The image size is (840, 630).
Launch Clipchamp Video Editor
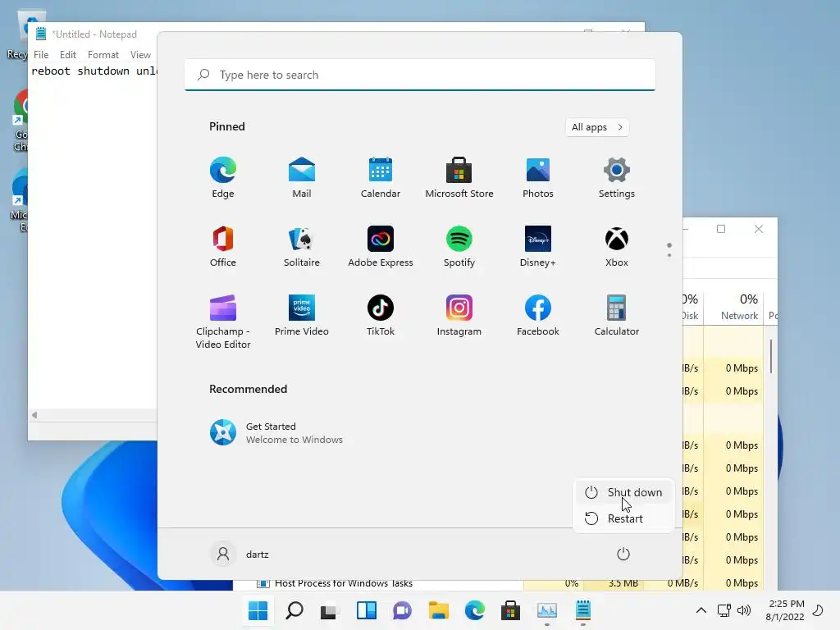(223, 322)
